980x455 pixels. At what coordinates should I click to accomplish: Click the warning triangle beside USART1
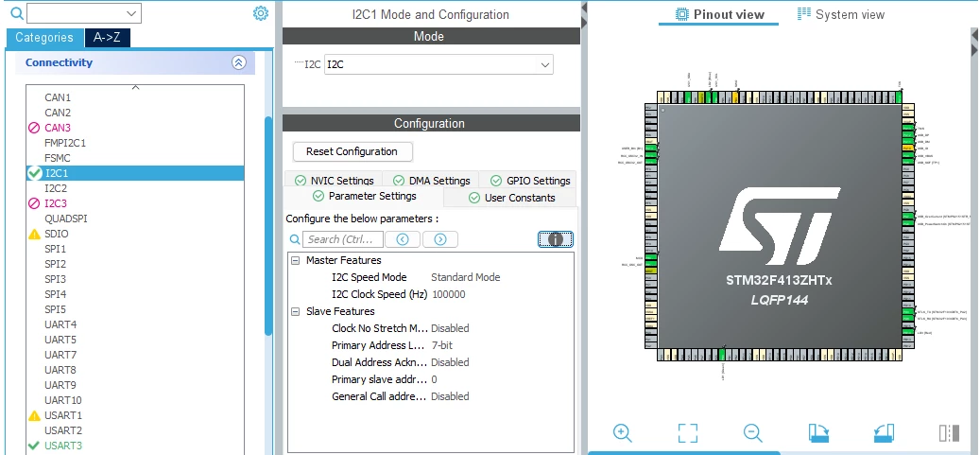(x=34, y=415)
